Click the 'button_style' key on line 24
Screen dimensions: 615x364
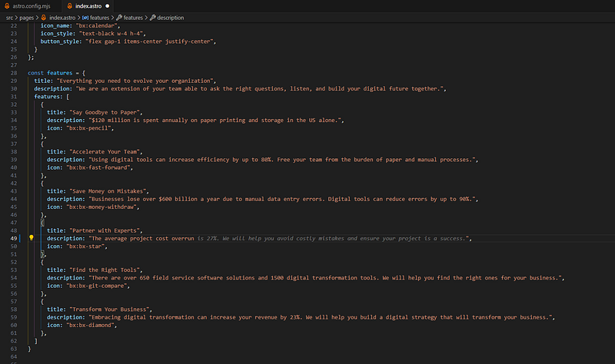point(61,41)
